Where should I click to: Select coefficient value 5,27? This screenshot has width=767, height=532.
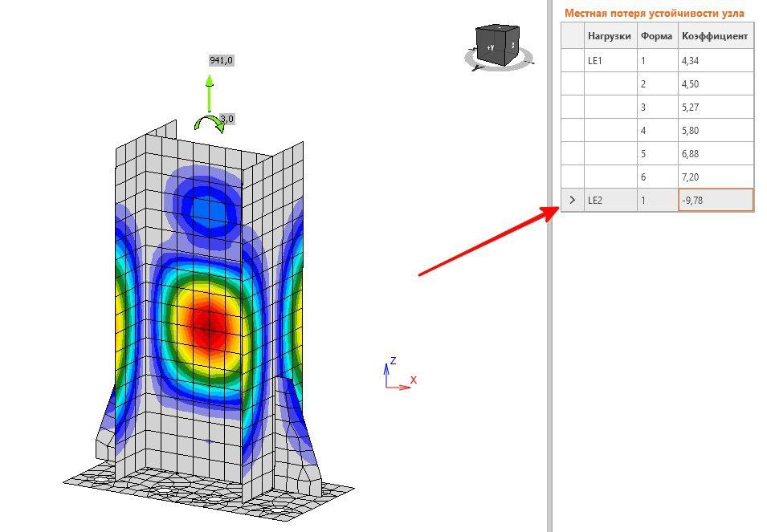[x=716, y=107]
